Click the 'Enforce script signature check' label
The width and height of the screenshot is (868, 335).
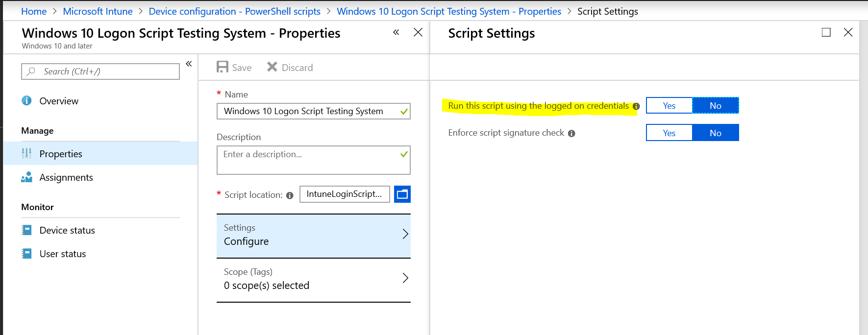(506, 133)
